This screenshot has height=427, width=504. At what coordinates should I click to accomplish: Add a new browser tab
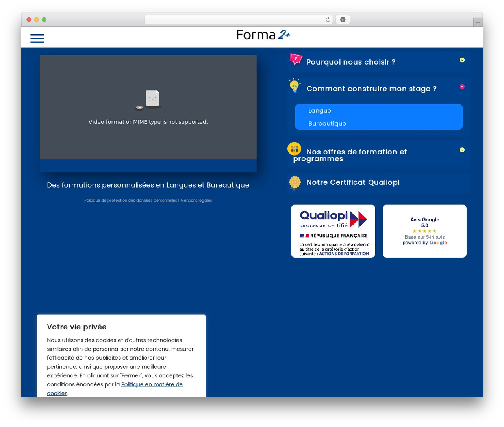tap(478, 22)
